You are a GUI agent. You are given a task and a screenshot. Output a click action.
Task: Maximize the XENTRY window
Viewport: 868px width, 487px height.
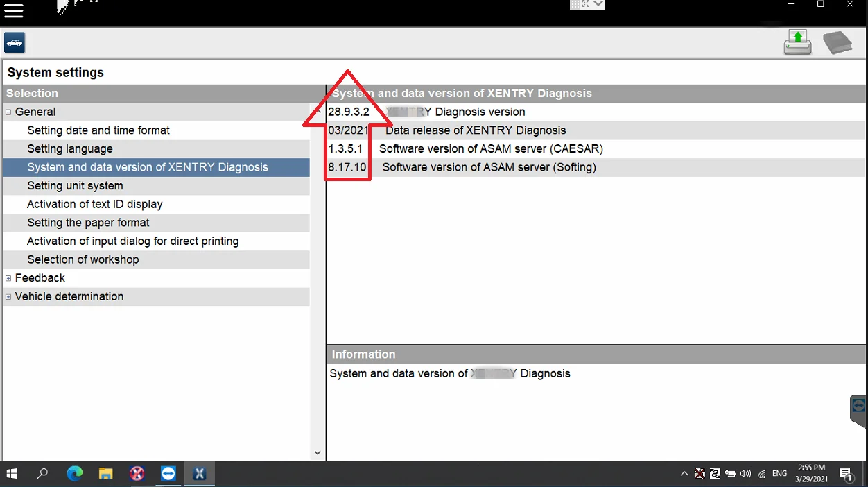click(x=821, y=4)
